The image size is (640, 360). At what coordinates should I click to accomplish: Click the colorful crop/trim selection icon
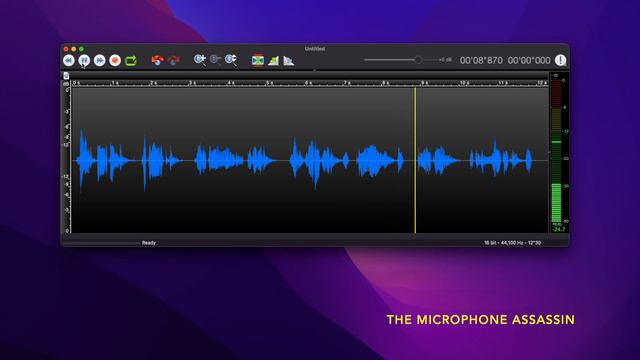pyautogui.click(x=258, y=60)
